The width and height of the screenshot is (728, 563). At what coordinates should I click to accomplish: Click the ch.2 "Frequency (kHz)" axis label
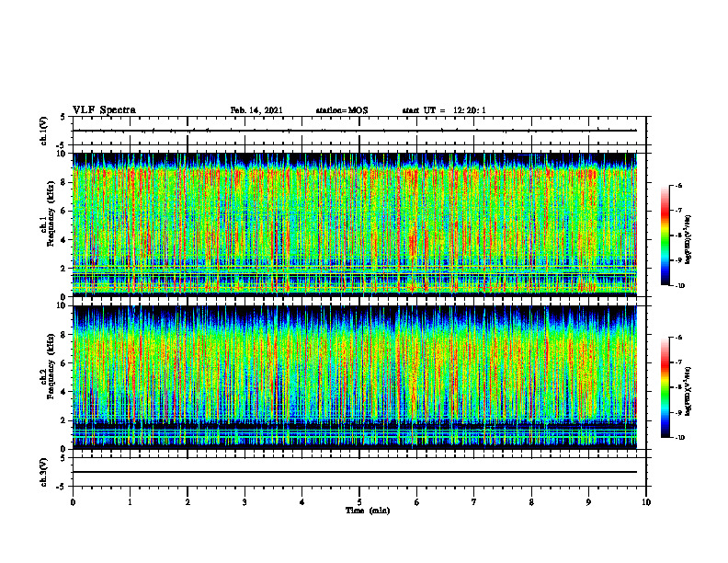pyautogui.click(x=51, y=366)
